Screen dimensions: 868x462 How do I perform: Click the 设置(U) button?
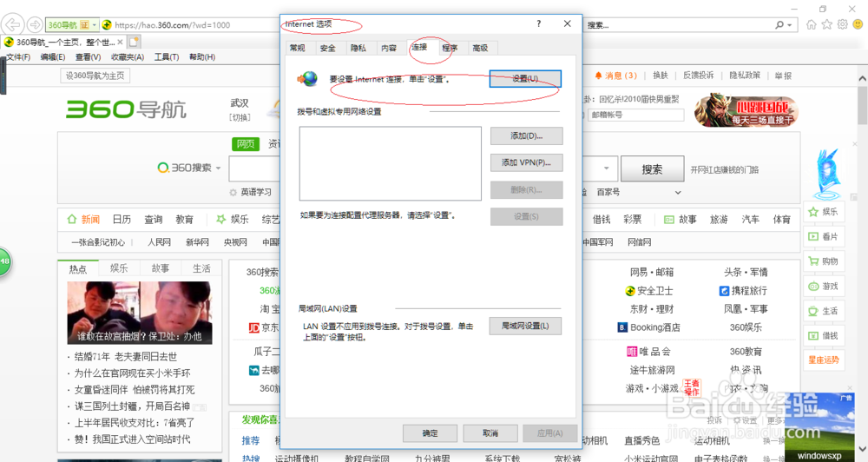(x=525, y=79)
